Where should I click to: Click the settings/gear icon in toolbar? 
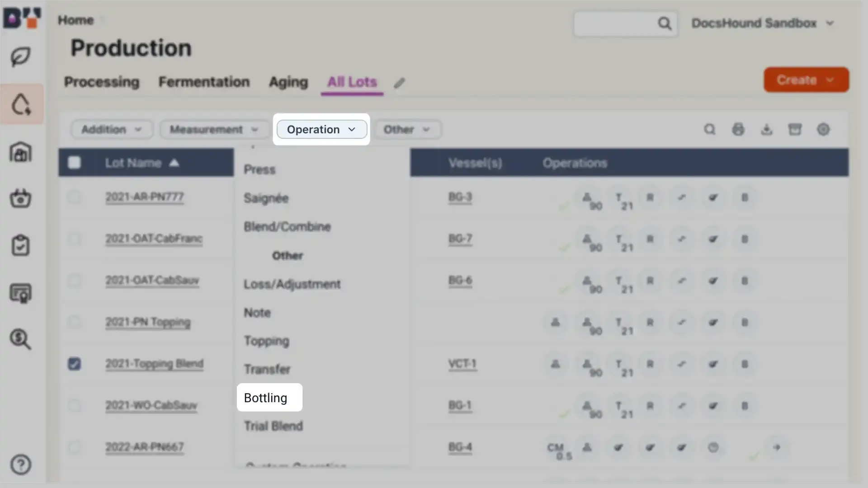click(824, 129)
